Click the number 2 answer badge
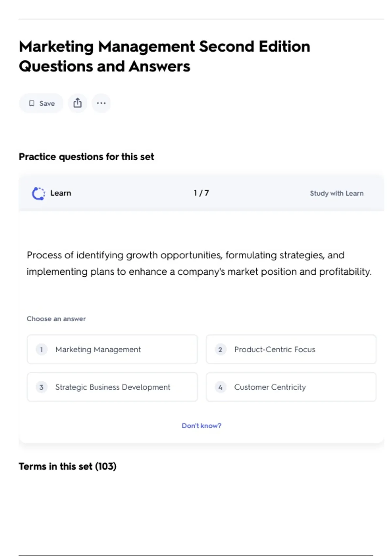 point(220,350)
